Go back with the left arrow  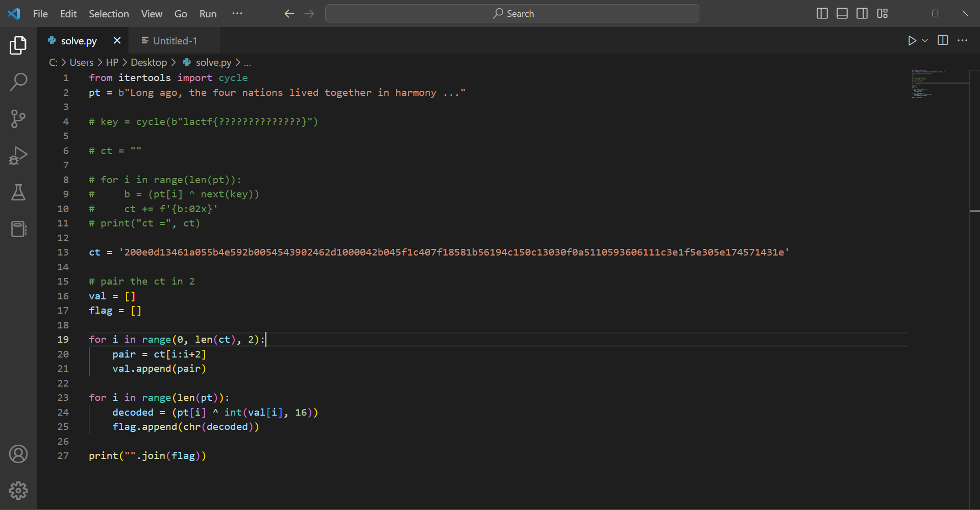point(289,14)
